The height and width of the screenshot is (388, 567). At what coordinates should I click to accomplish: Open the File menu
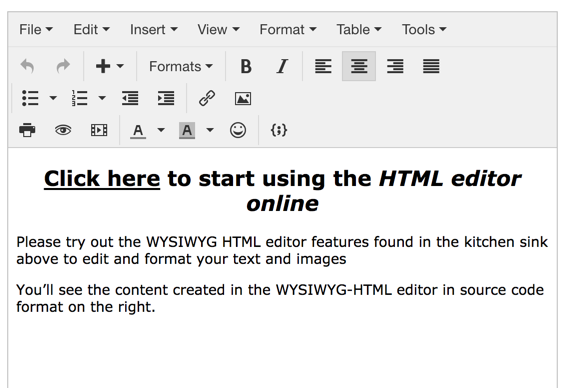tap(36, 30)
